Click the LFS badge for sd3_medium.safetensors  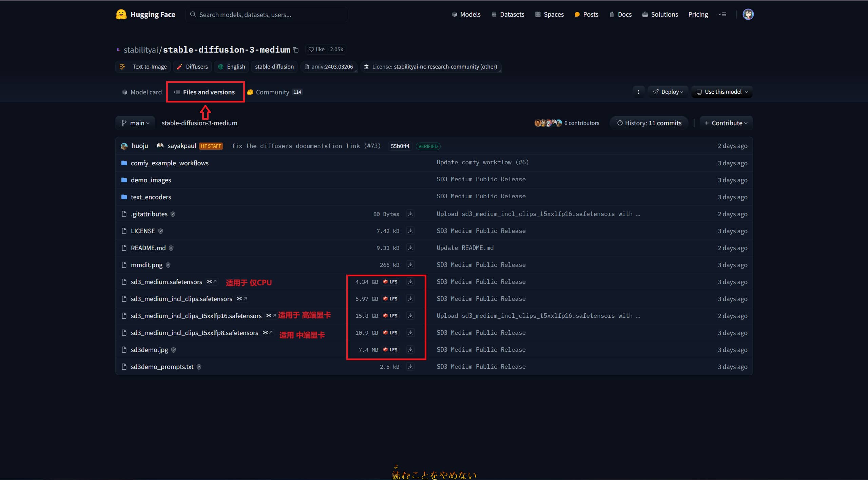tap(390, 282)
